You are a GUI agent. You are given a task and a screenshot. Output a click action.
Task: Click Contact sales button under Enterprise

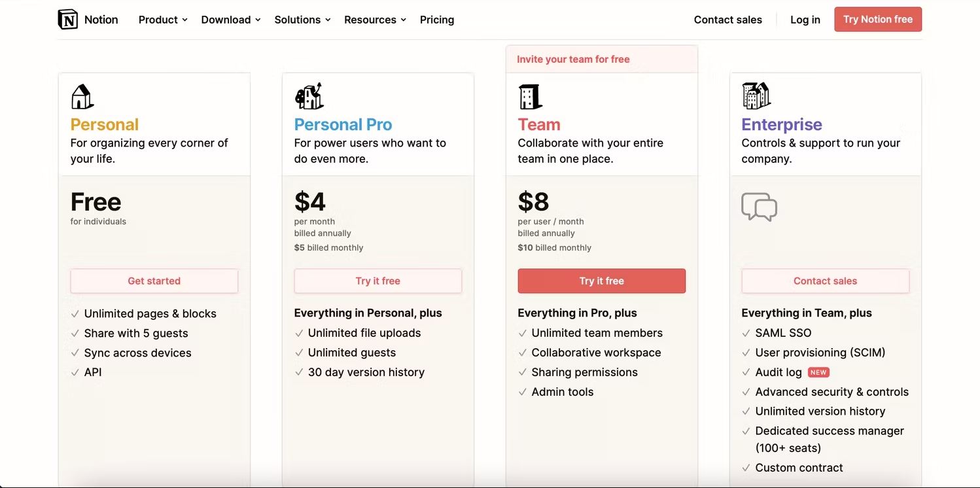pos(826,281)
